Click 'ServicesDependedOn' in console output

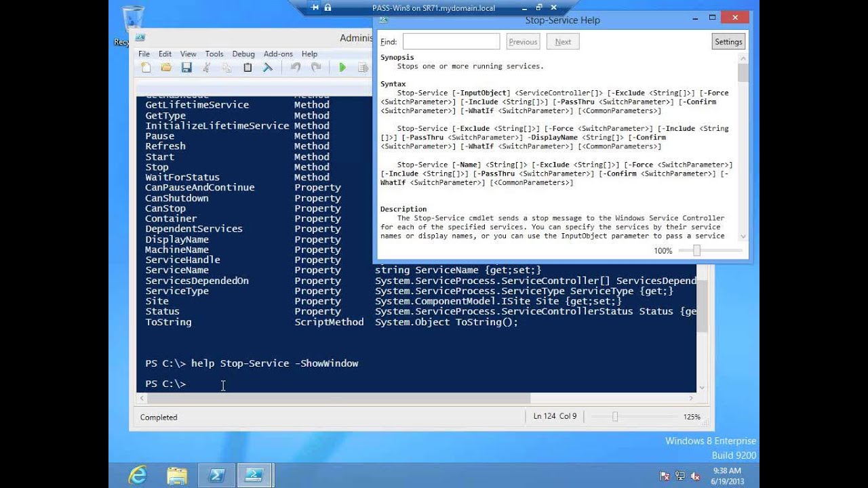click(x=197, y=281)
